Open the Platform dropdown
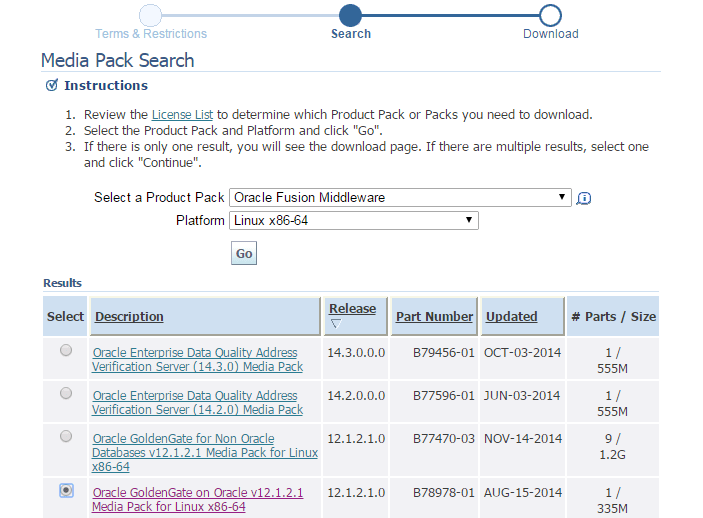Image resolution: width=703 pixels, height=518 pixels. pos(354,221)
